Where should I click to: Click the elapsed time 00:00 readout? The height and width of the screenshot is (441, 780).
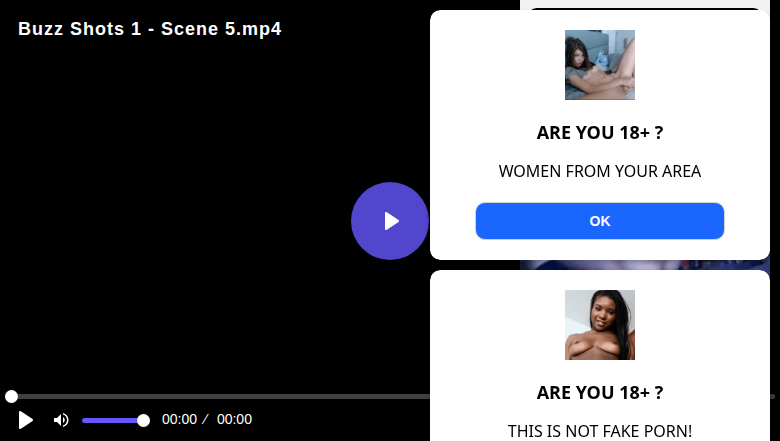[x=179, y=419]
